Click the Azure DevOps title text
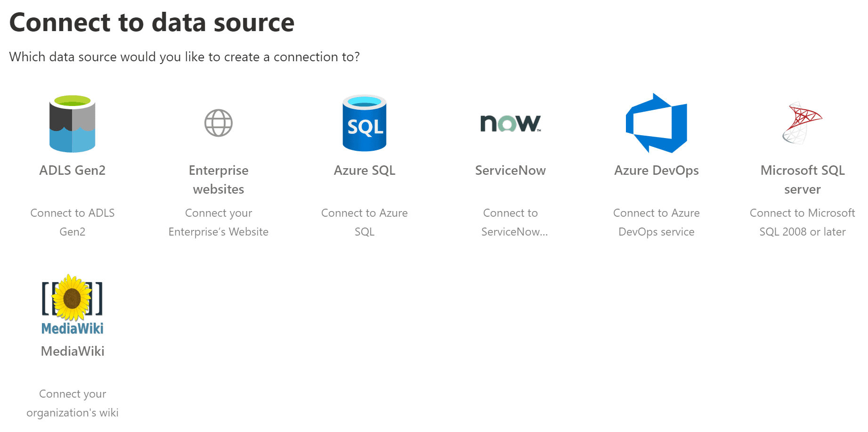This screenshot has width=868, height=432. [x=656, y=171]
